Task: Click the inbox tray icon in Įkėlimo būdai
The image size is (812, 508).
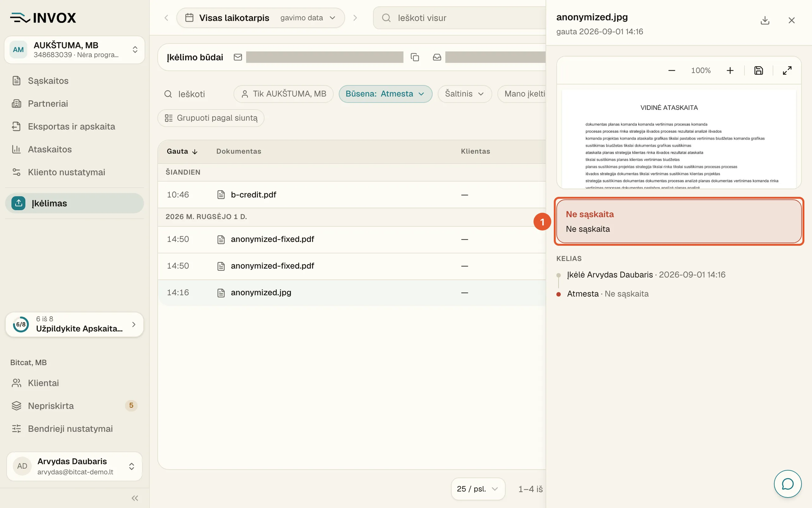Action: [437, 57]
